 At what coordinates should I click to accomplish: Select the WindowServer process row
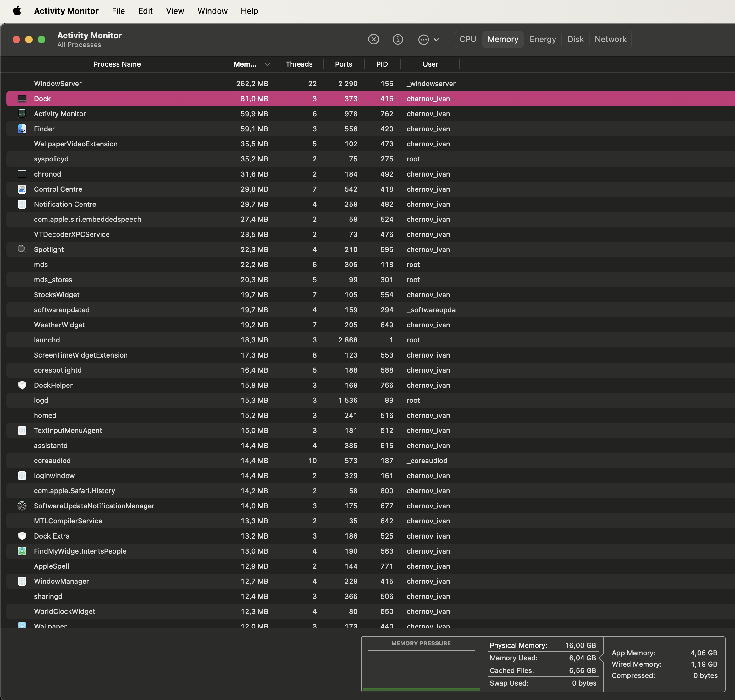pos(370,84)
